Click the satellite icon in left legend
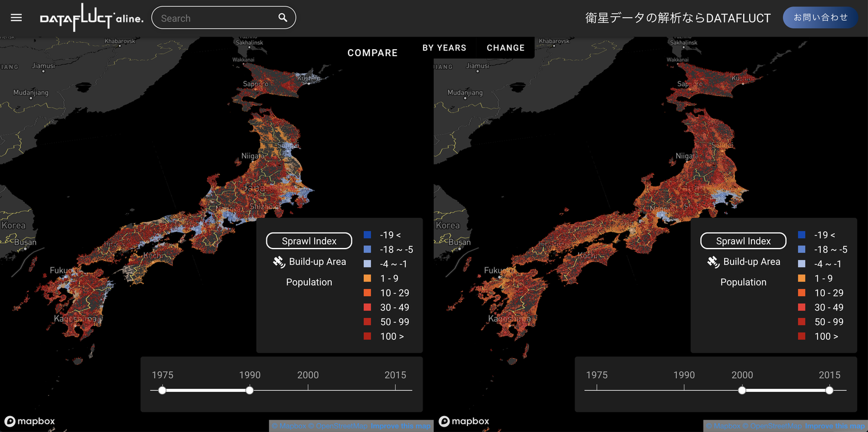The image size is (868, 432). tap(279, 262)
